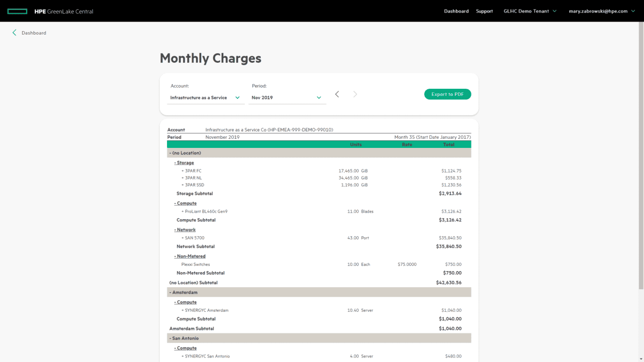This screenshot has width=644, height=362.
Task: Click the Monthly Charges heading
Action: (x=211, y=58)
